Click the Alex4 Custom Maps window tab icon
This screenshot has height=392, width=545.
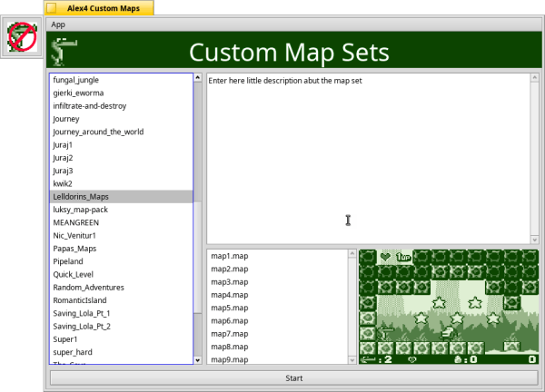(x=51, y=7)
